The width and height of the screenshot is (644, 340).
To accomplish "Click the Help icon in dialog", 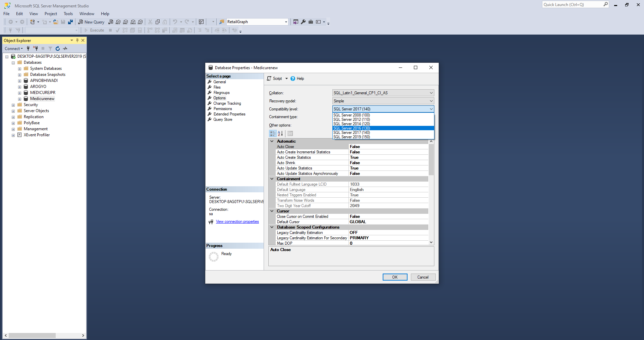I will click(293, 79).
